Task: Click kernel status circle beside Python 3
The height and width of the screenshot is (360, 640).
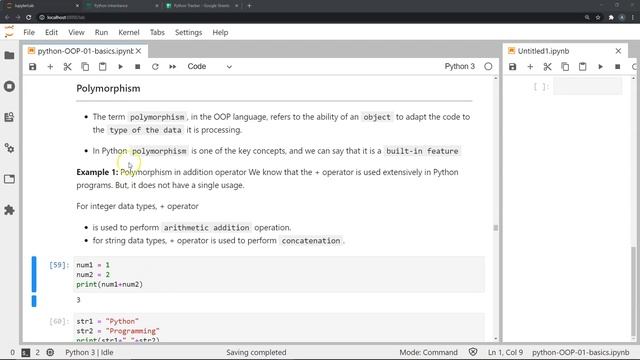Action: tap(488, 67)
